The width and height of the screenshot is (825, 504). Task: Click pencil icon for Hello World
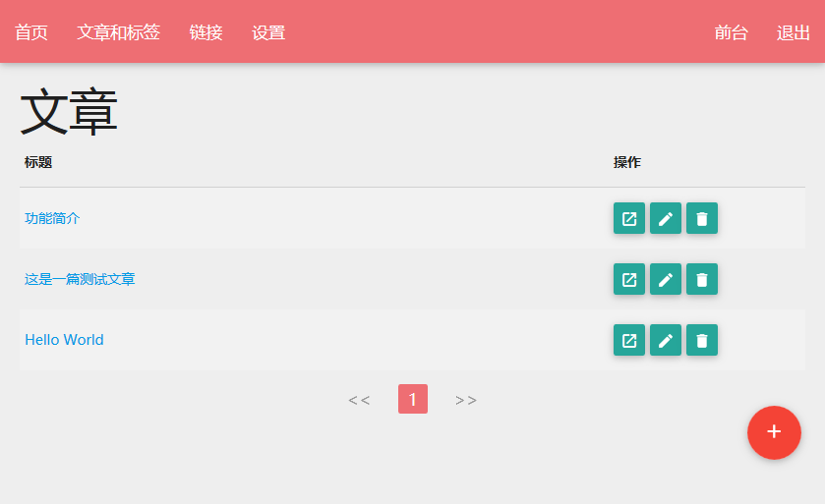click(x=666, y=340)
